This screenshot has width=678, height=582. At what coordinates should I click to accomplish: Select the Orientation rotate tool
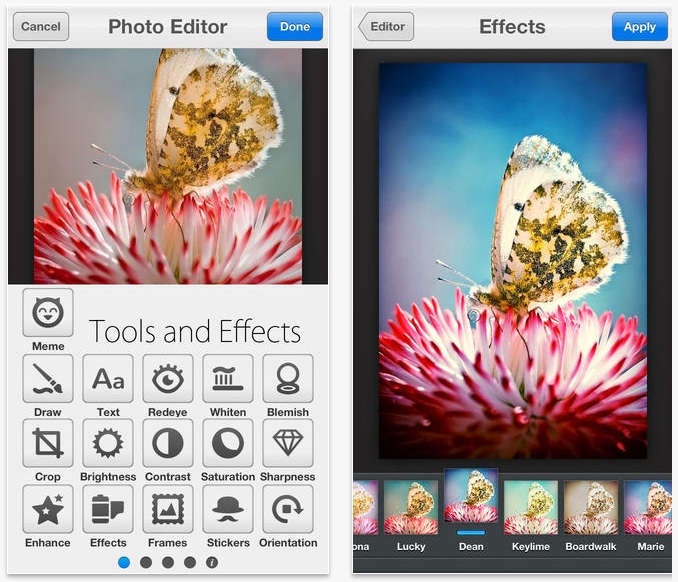pos(288,509)
